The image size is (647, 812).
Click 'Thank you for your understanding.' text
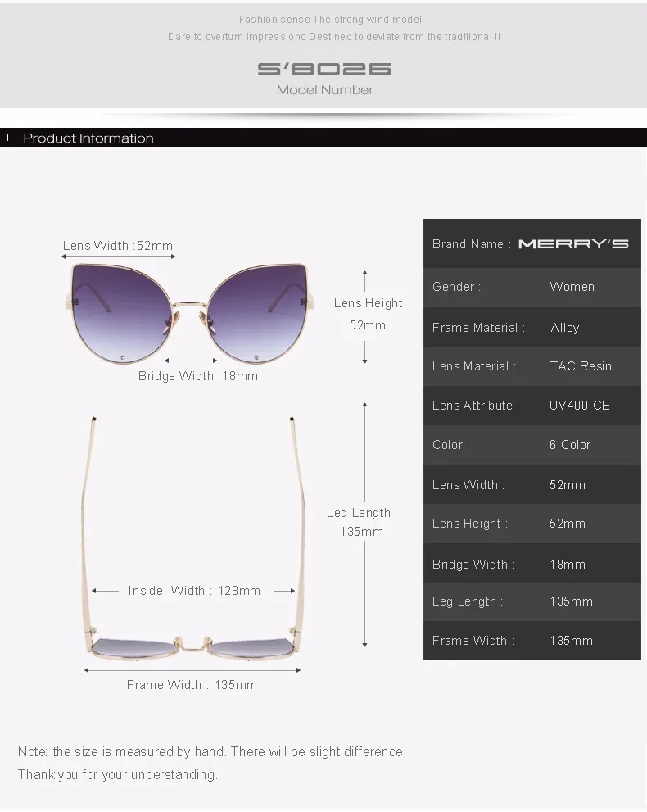[x=117, y=774]
